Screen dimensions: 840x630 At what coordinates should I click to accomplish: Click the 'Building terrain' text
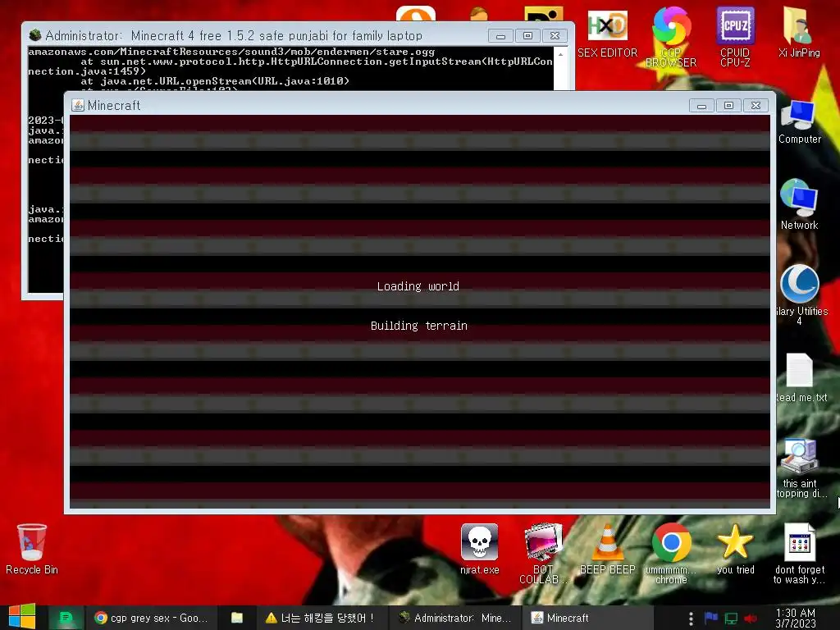click(x=419, y=325)
